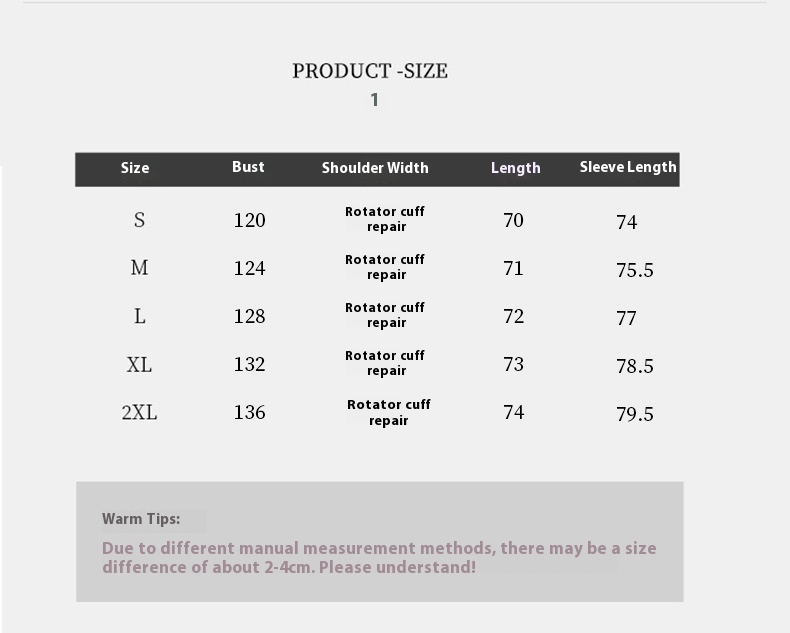790x633 pixels.
Task: Click the size difference notice text
Action: pyautogui.click(x=379, y=558)
